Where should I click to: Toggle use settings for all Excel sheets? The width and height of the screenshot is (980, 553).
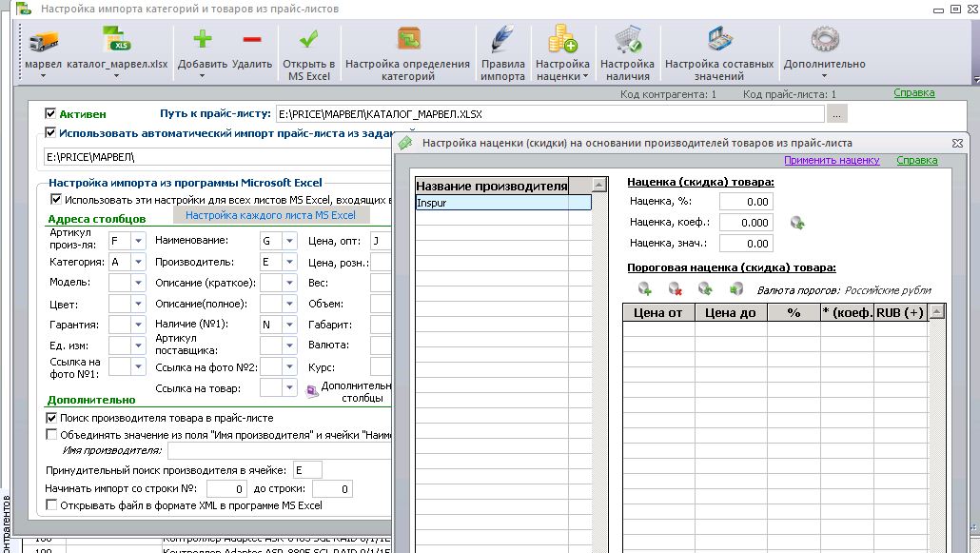coord(56,200)
